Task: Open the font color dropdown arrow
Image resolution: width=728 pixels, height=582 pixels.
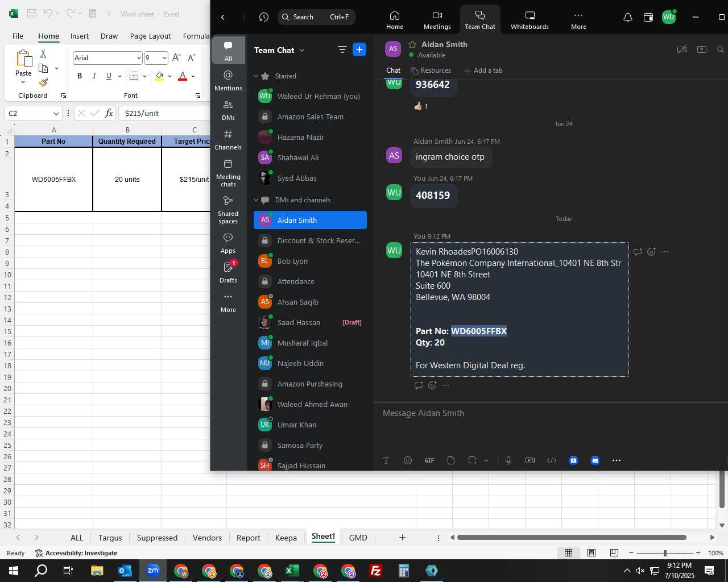Action: tap(193, 76)
